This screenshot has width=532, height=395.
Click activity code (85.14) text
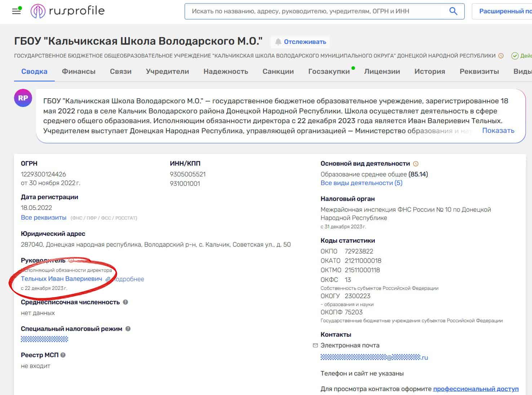coord(418,174)
